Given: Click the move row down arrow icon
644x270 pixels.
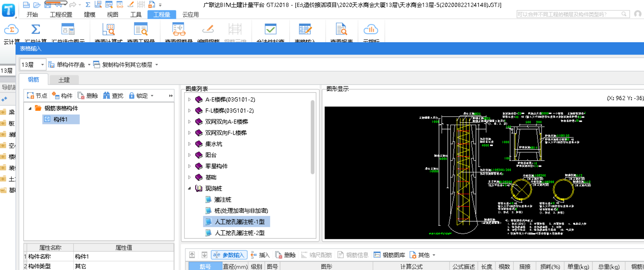Looking at the screenshot, I should tap(204, 255).
